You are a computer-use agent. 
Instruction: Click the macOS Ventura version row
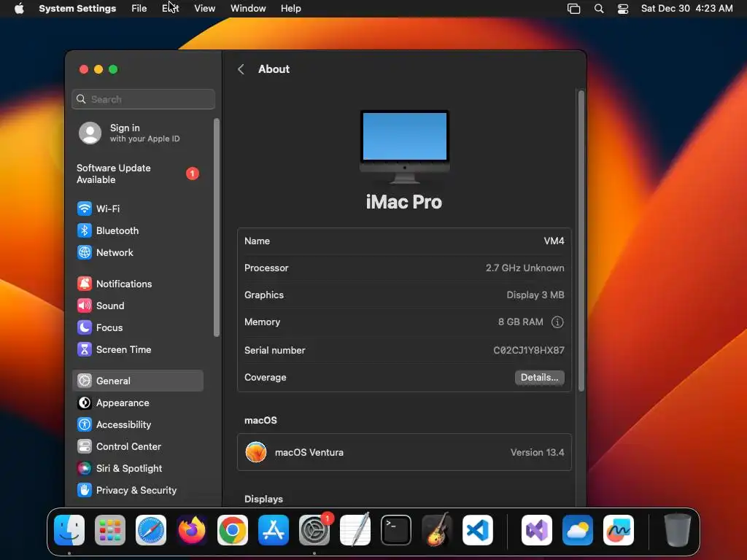404,452
